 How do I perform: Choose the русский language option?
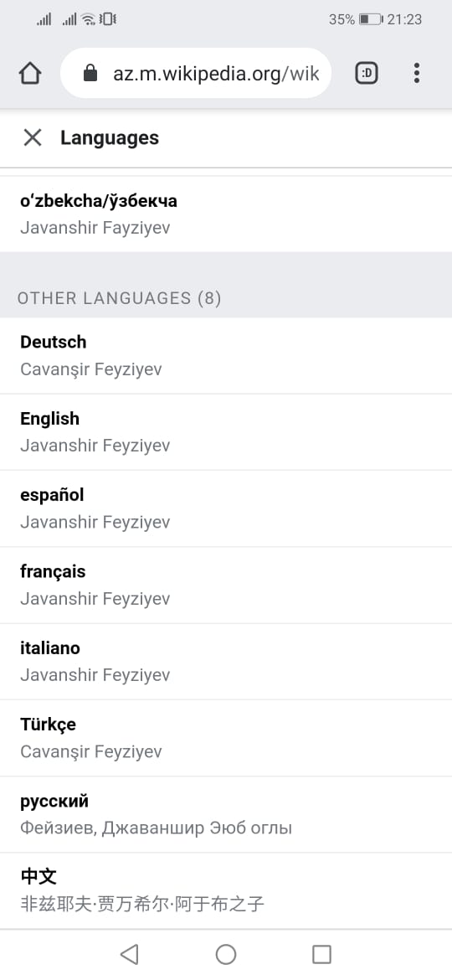coord(226,814)
